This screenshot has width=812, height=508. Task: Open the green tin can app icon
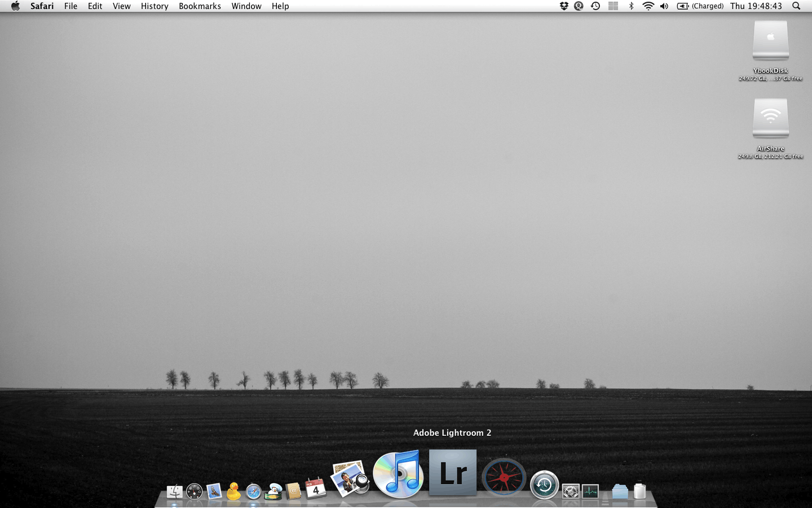[273, 492]
